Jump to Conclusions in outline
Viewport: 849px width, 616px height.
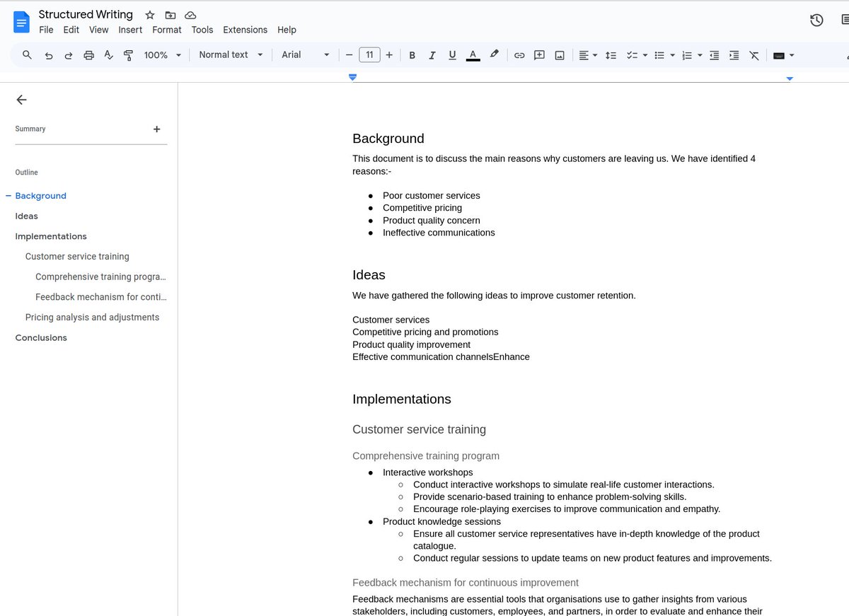41,338
